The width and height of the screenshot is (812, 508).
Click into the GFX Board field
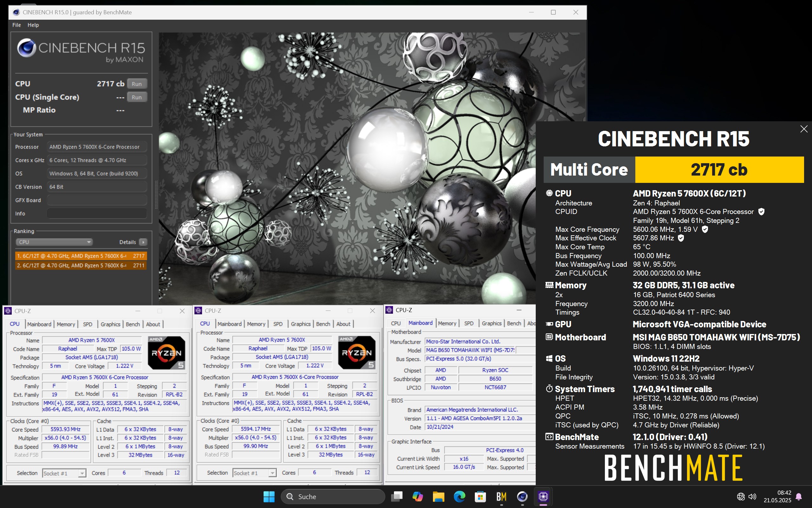coord(97,200)
